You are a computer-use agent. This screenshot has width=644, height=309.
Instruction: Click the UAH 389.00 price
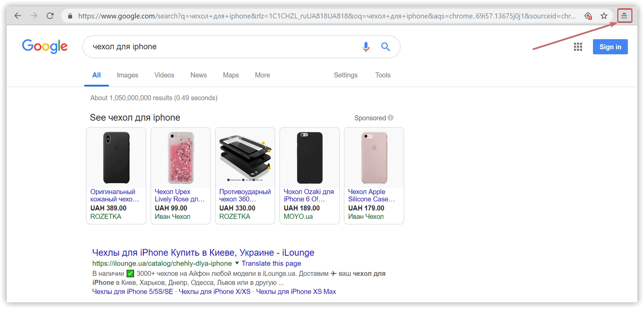(x=109, y=208)
